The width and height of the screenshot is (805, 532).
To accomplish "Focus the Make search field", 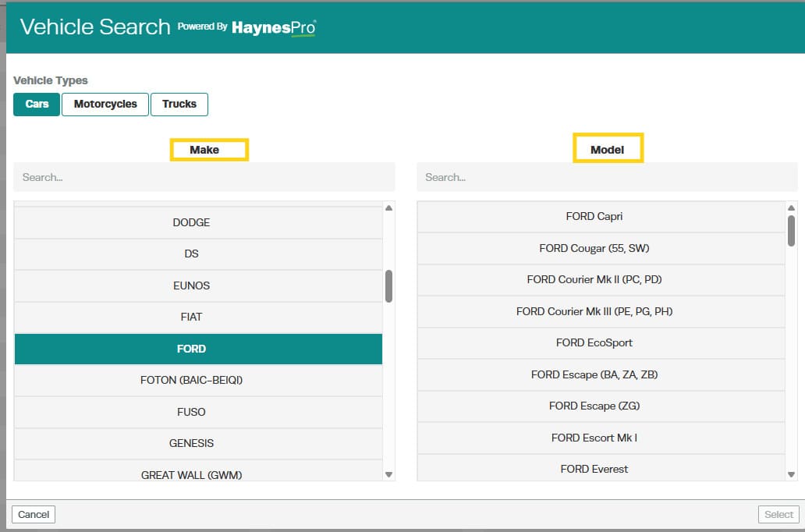I will click(x=204, y=177).
